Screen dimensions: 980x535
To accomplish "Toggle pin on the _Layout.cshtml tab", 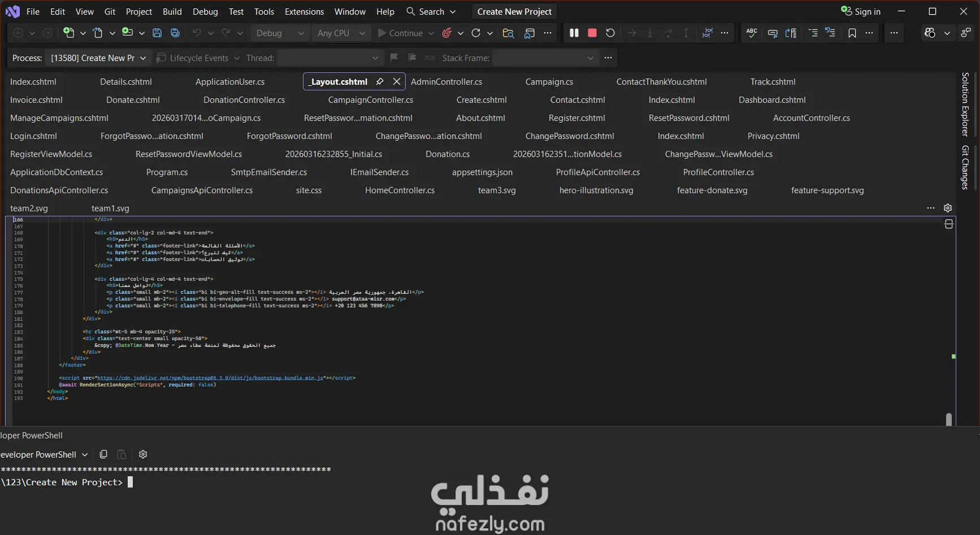I will (x=380, y=81).
